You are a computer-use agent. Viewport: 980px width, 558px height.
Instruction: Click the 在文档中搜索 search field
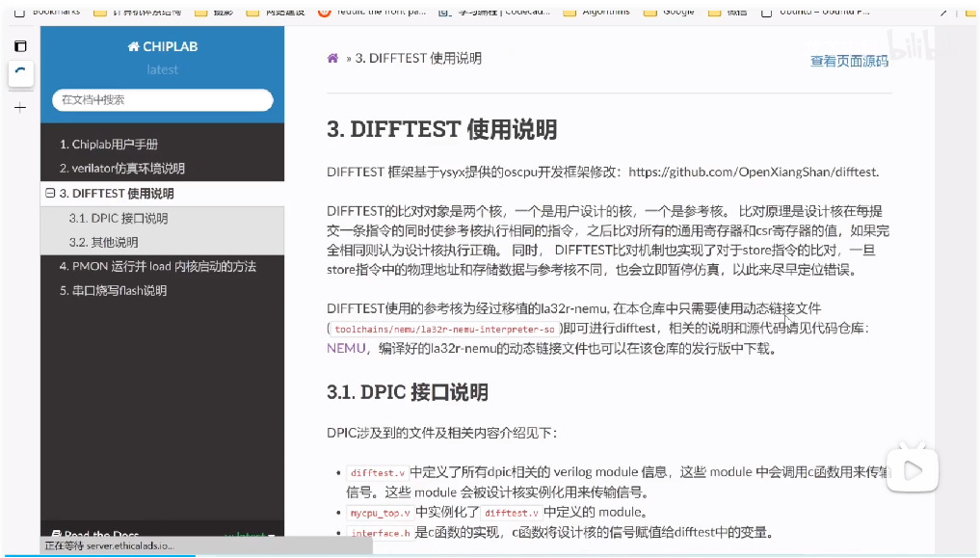162,99
